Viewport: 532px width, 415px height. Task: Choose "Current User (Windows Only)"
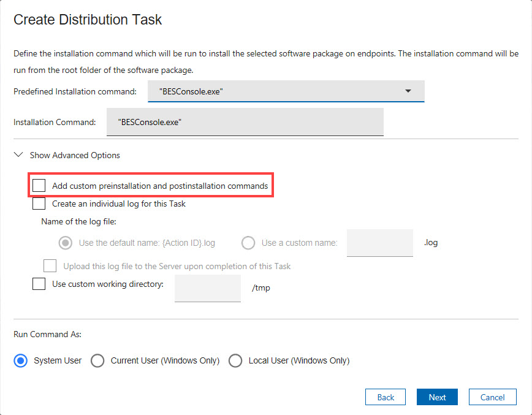click(97, 360)
